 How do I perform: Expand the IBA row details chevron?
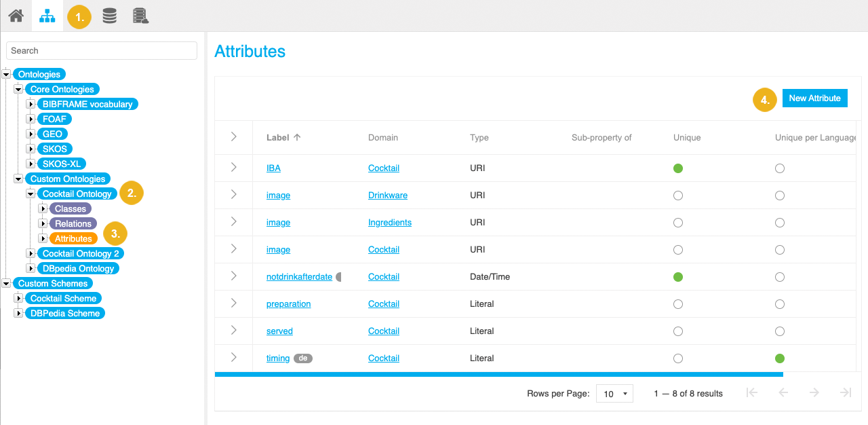pyautogui.click(x=233, y=168)
